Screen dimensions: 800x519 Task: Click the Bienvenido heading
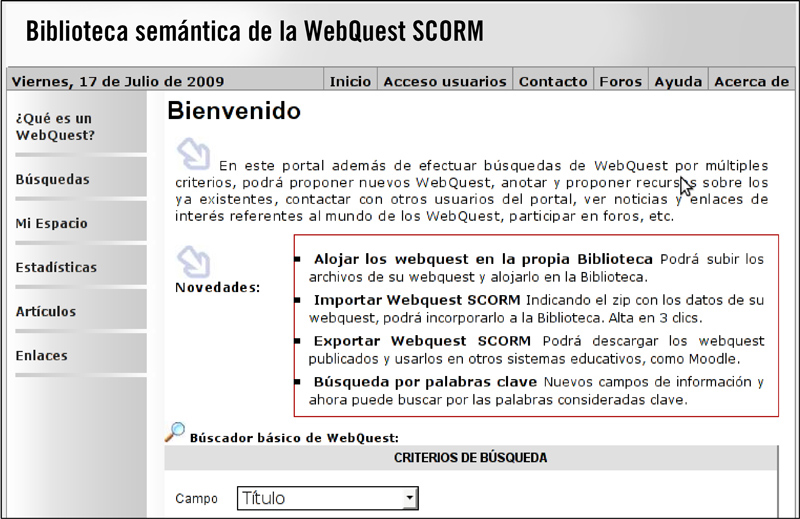234,110
